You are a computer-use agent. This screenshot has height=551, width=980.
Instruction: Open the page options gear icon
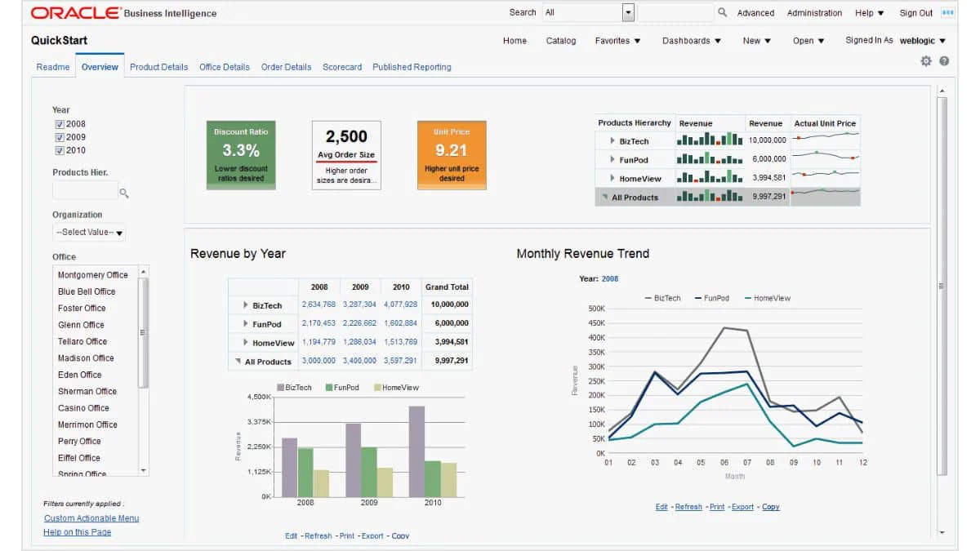tap(926, 61)
